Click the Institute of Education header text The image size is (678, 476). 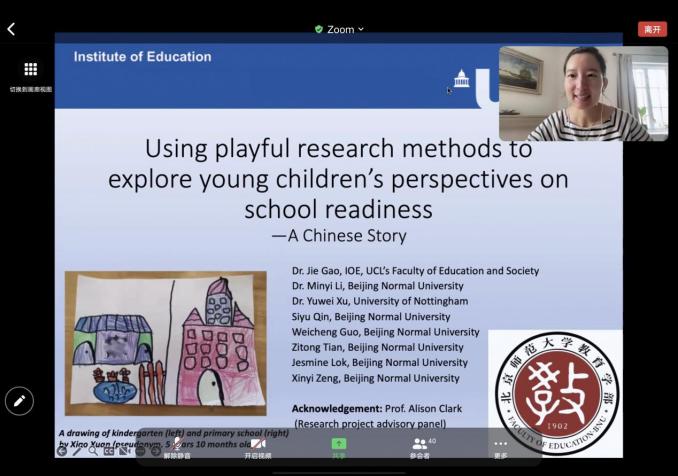[x=142, y=57]
